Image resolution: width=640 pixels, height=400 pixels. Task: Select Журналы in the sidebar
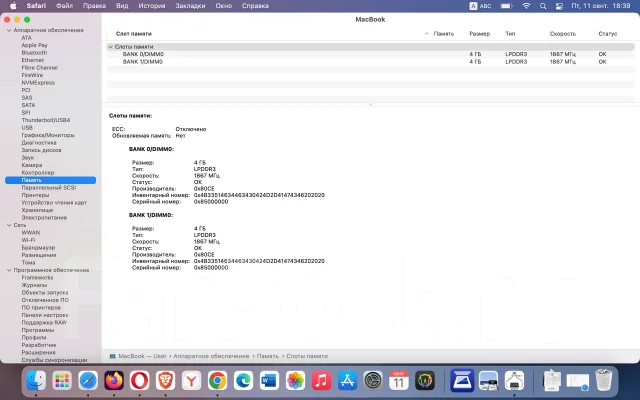coord(34,285)
